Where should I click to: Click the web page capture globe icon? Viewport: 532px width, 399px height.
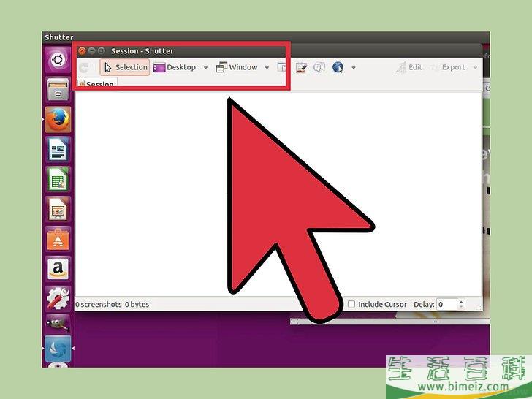(x=338, y=67)
